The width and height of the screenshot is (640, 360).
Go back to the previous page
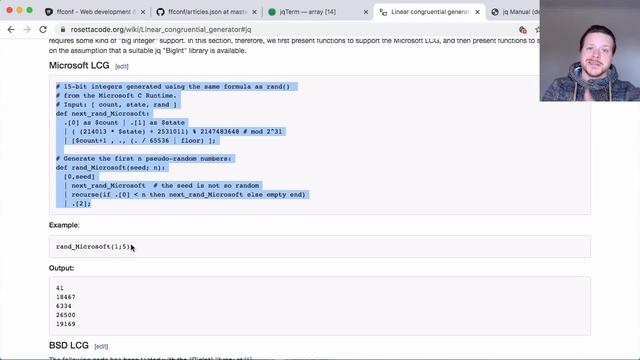(11, 29)
